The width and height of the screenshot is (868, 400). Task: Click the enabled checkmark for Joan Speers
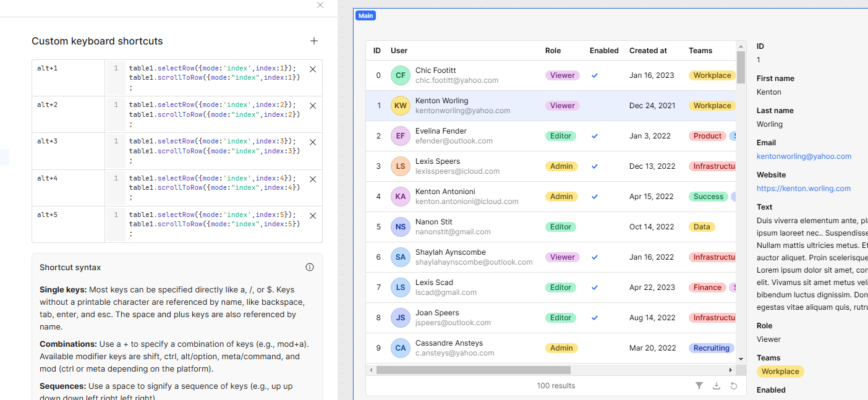(595, 318)
